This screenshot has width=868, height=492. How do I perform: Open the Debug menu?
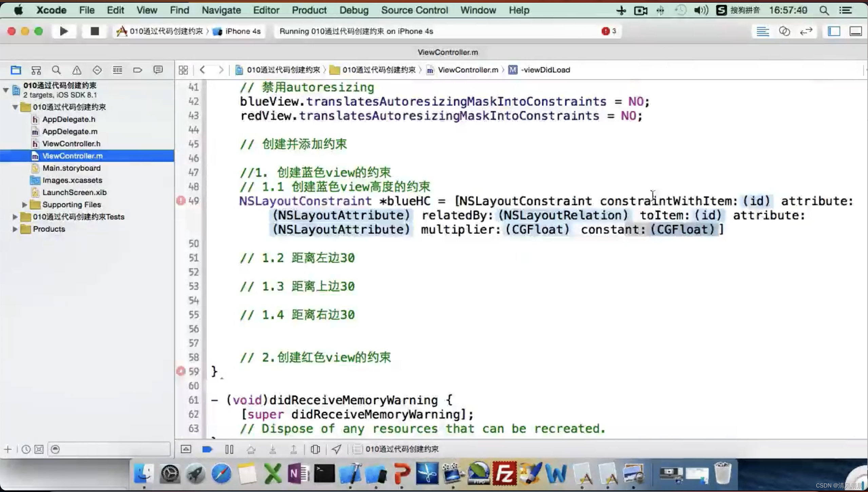point(354,10)
